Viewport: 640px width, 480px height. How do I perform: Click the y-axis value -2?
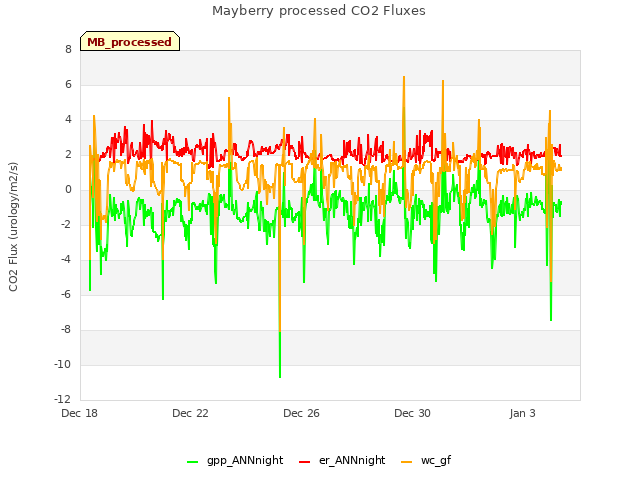(x=66, y=224)
